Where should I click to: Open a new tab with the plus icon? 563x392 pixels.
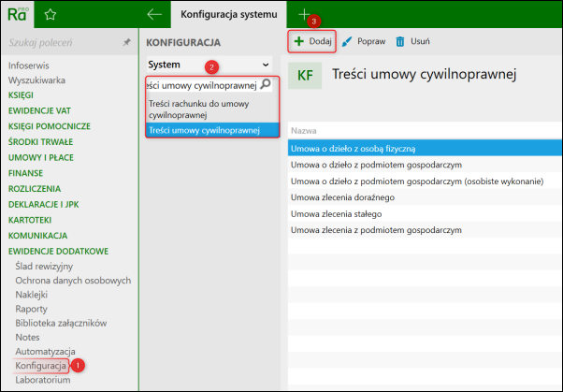(x=304, y=14)
